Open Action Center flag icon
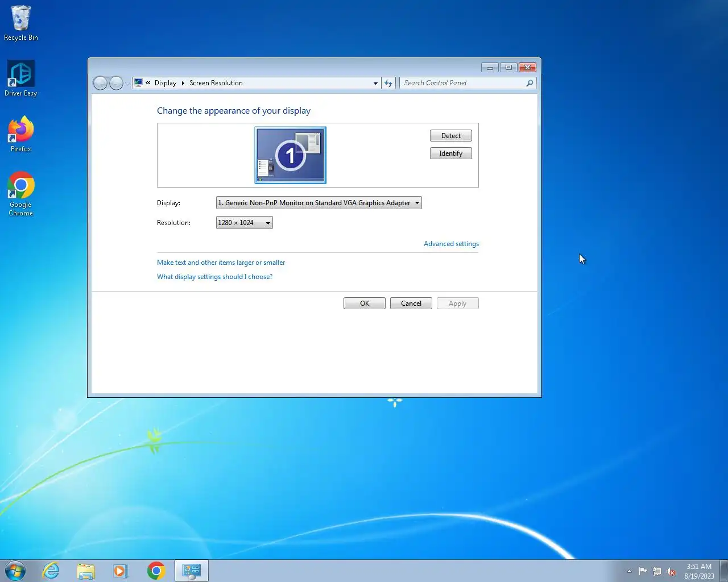The width and height of the screenshot is (728, 582). 643,571
